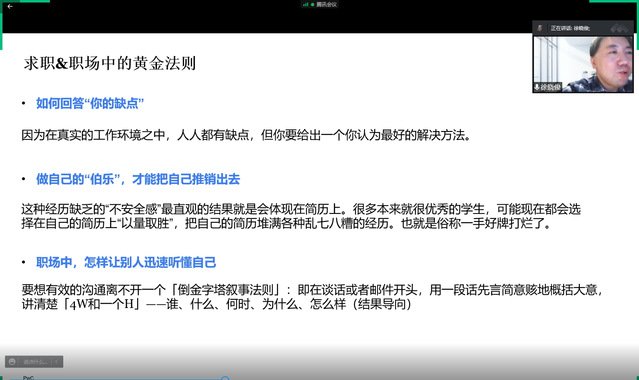Image resolution: width=639 pixels, height=380 pixels.
Task: Click the 正在讲话 speaker name label
Action: tap(570, 28)
